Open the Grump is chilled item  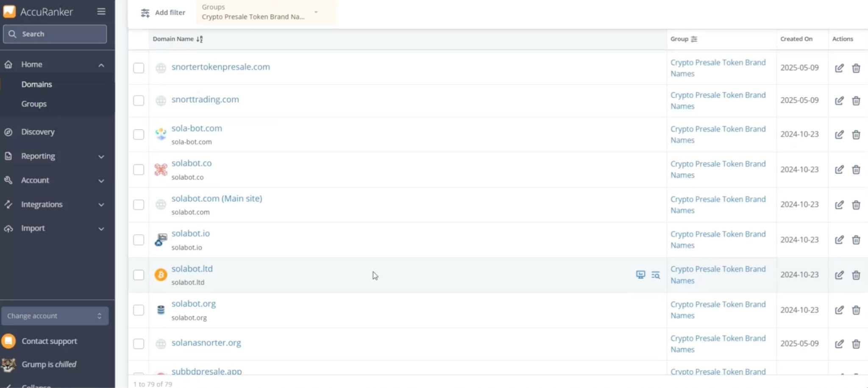[49, 364]
